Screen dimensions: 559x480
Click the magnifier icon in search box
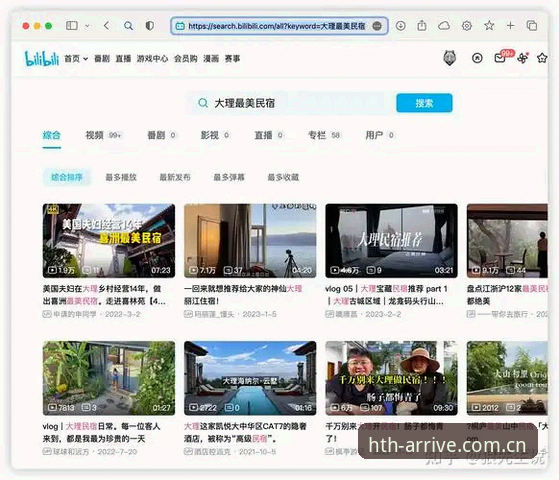203,103
